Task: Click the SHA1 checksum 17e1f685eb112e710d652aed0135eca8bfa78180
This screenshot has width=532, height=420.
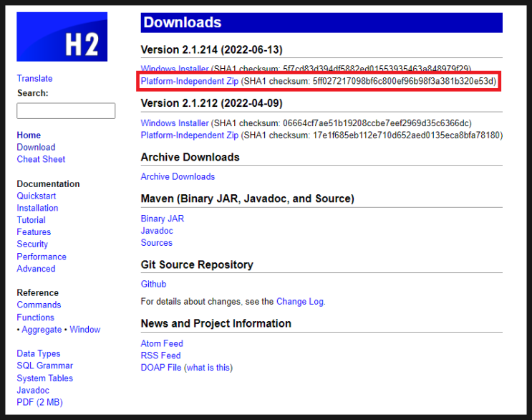Action: [x=406, y=135]
